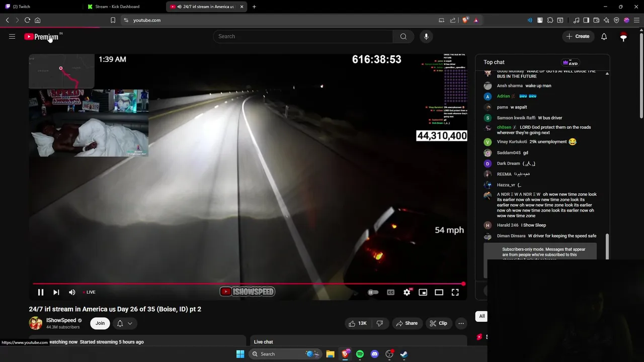Open the Top chat mode dropdown
Image resolution: width=644 pixels, height=362 pixels.
click(494, 62)
